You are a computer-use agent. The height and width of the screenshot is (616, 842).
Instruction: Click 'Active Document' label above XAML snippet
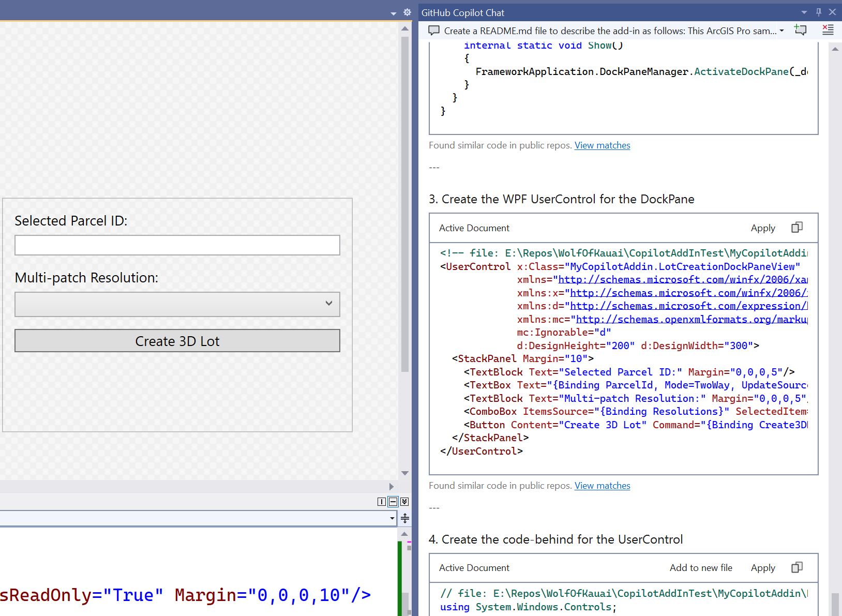[x=474, y=228]
